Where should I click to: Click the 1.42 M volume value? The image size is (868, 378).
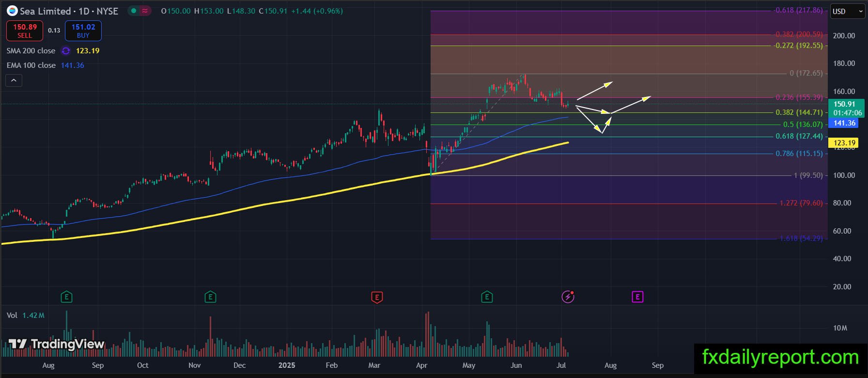33,315
